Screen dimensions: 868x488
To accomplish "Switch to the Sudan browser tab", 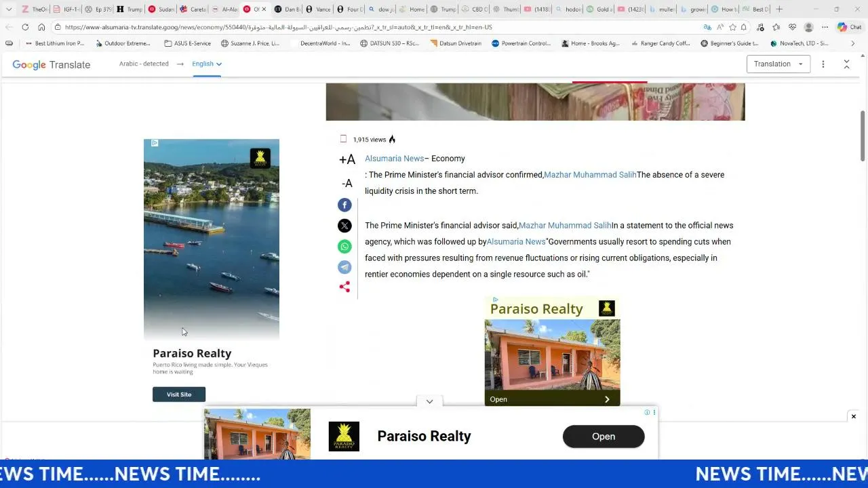I will point(161,9).
